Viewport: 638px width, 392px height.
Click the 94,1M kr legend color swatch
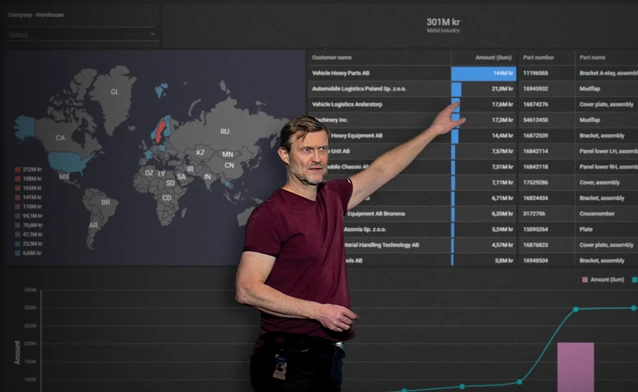[x=17, y=216]
